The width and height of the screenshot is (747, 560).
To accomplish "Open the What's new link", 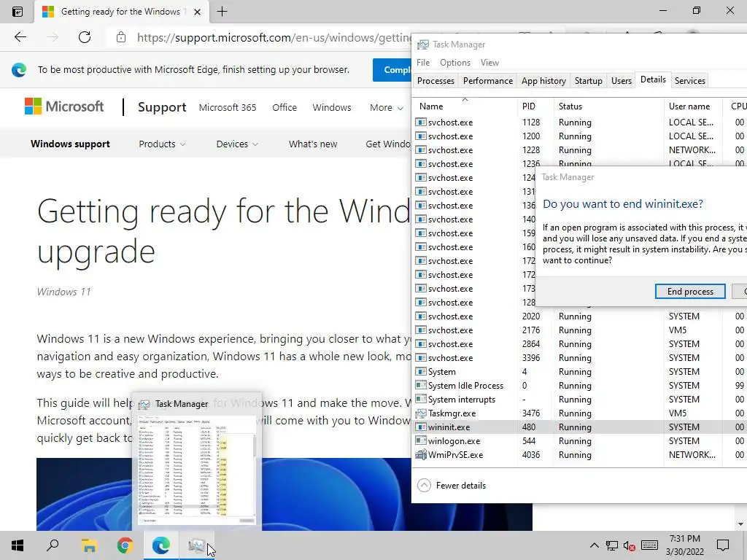I will click(x=312, y=144).
